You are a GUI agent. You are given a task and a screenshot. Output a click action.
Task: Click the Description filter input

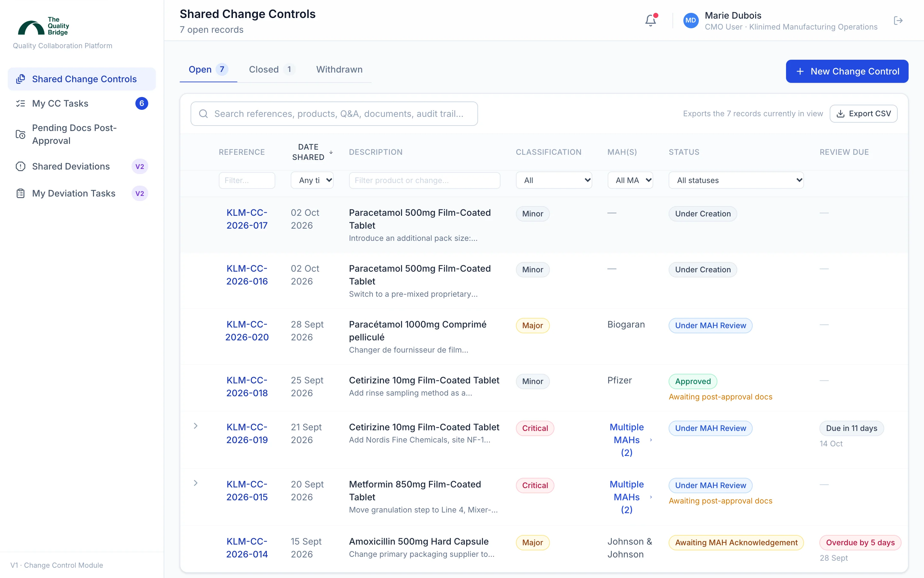click(424, 180)
